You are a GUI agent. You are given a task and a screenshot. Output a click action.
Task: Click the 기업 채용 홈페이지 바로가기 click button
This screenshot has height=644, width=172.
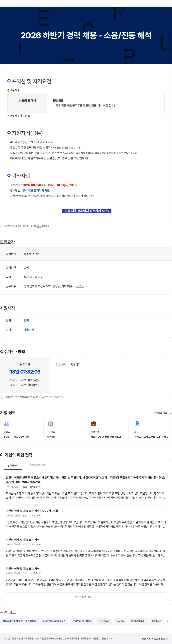point(87,211)
